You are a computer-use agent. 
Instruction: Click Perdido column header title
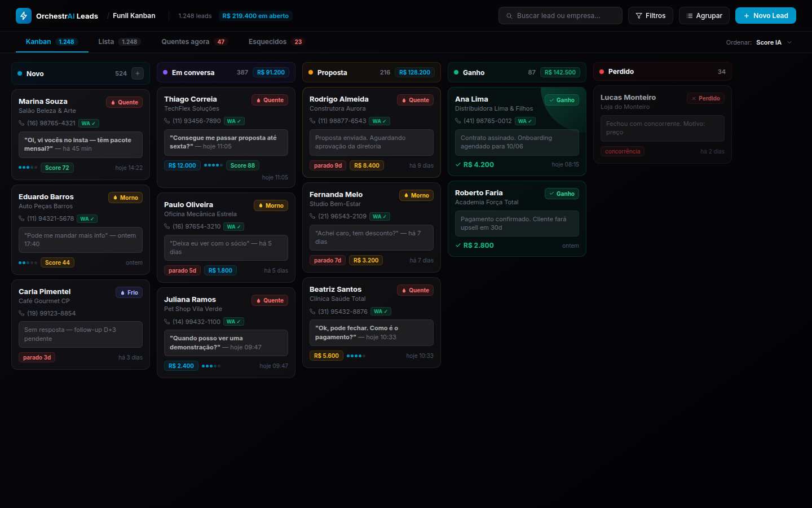pyautogui.click(x=621, y=72)
